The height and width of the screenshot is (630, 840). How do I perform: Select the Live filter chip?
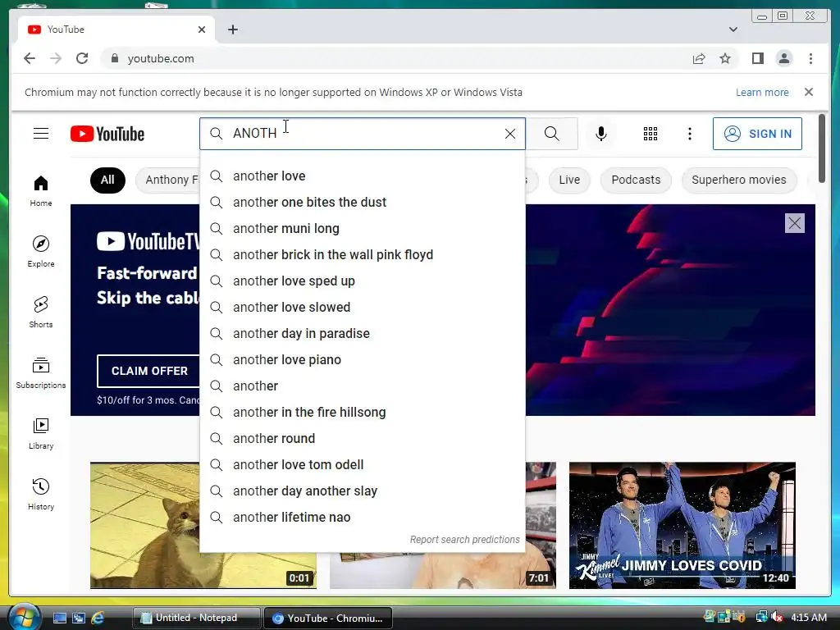click(x=569, y=180)
